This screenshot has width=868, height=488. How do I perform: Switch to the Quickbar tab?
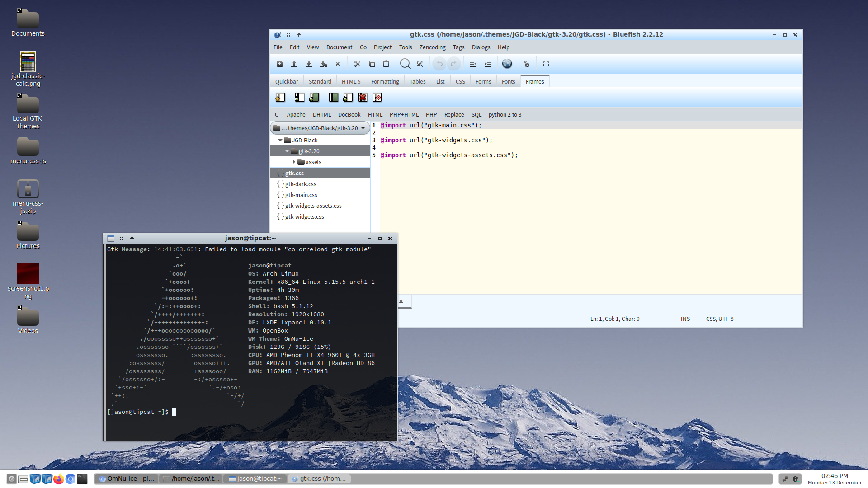(287, 82)
